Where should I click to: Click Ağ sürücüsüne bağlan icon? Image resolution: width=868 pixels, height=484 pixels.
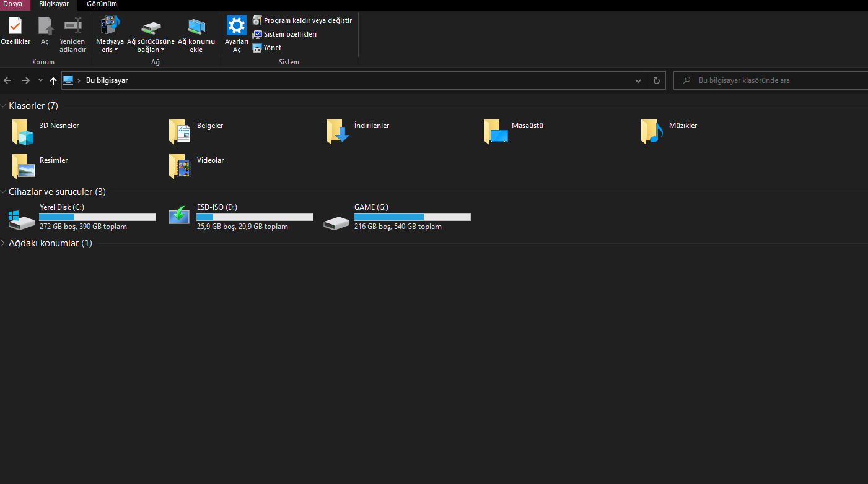click(151, 27)
